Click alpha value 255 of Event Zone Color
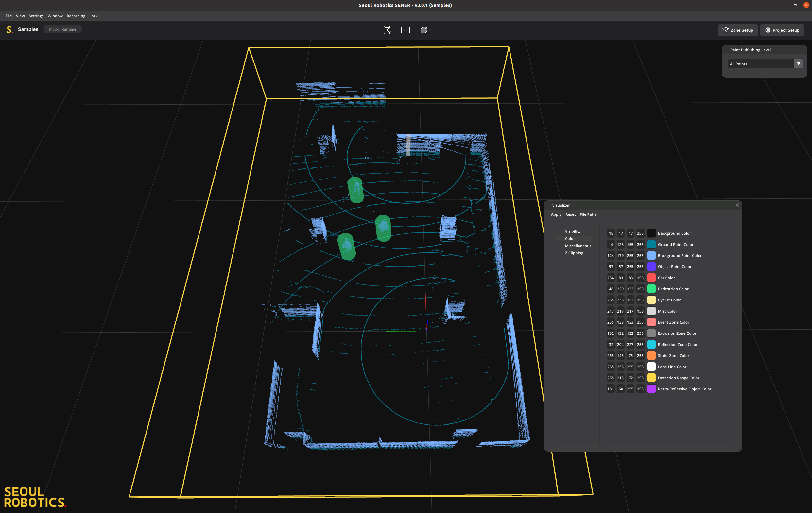812x513 pixels. click(640, 322)
